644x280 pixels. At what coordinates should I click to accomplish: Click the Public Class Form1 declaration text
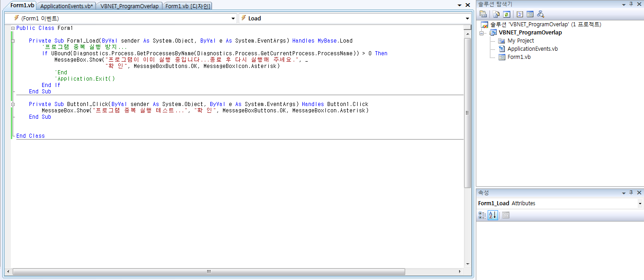tap(45, 28)
